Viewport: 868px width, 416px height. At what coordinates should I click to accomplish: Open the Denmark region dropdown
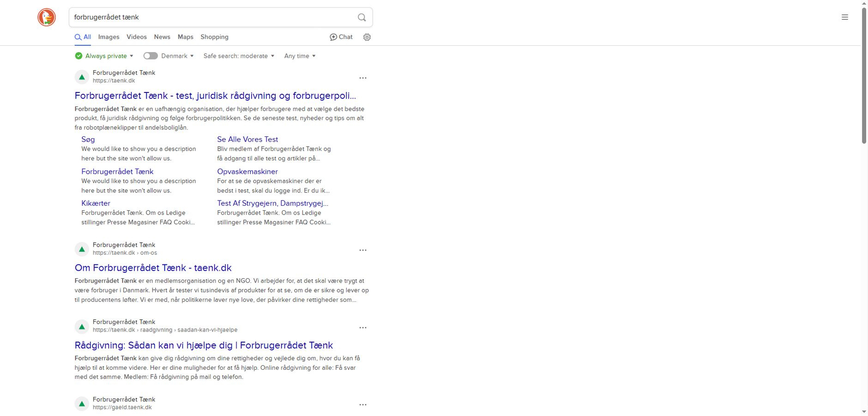(x=177, y=56)
